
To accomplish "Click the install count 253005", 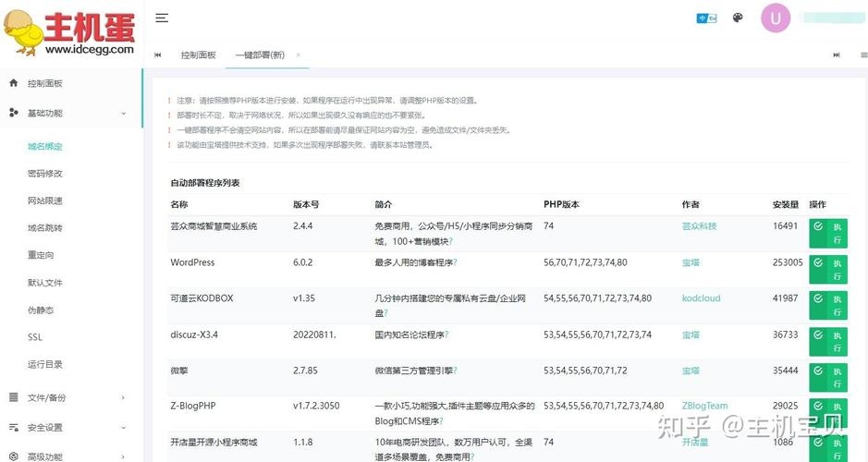I will 788,262.
